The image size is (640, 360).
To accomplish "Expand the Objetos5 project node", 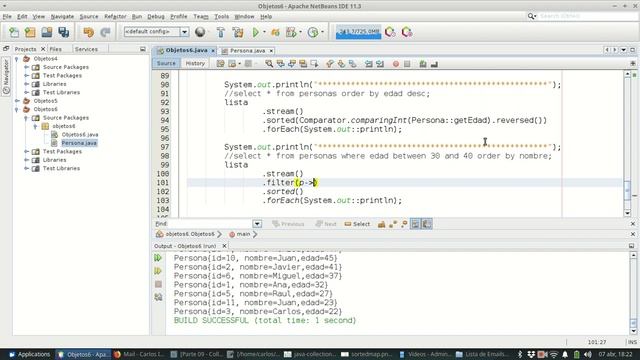I will coord(17,100).
